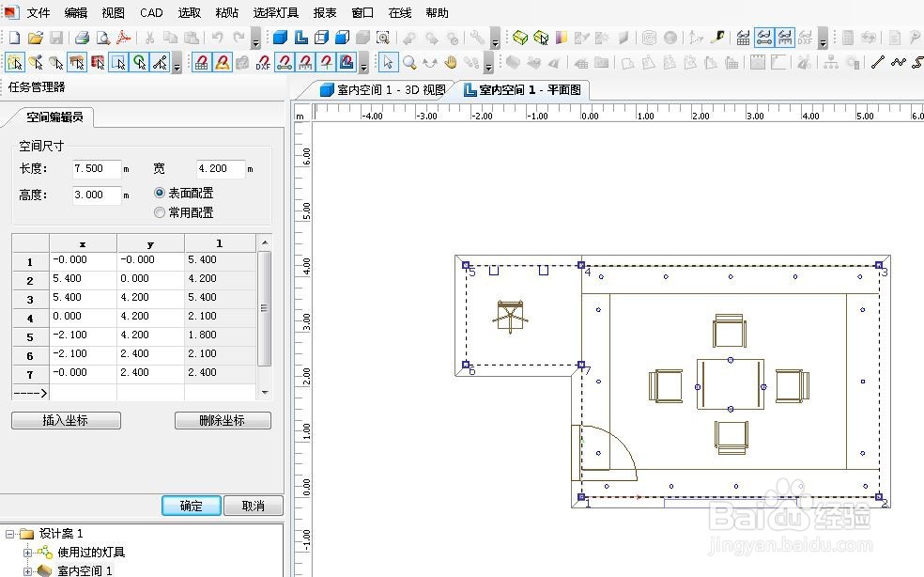The height and width of the screenshot is (577, 924).
Task: Open the overflow dropdown after the snap magnet icons
Action: [x=363, y=63]
